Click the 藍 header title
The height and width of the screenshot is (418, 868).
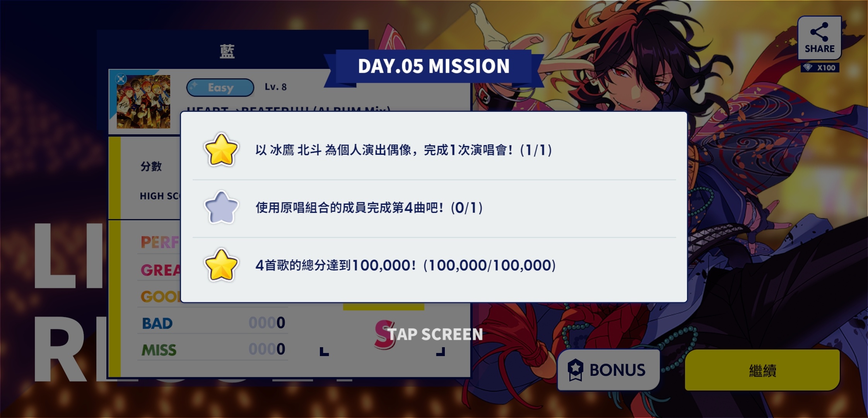[x=227, y=51]
